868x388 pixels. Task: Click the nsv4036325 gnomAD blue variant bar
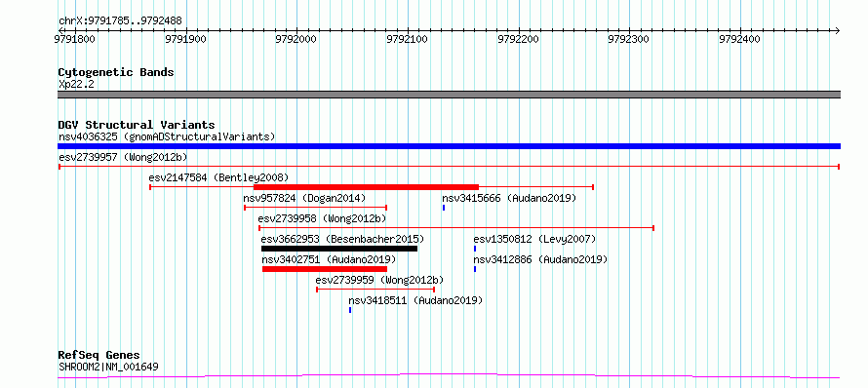click(x=449, y=146)
